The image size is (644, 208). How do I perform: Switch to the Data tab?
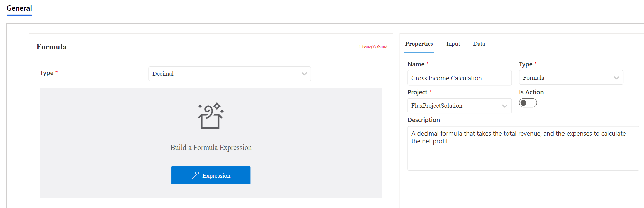(x=479, y=44)
